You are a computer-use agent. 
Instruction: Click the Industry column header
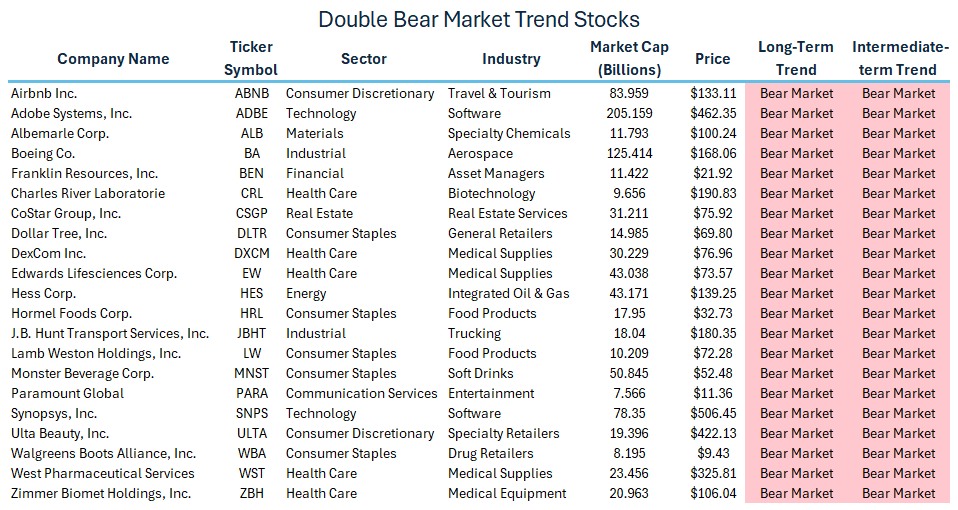[511, 59]
